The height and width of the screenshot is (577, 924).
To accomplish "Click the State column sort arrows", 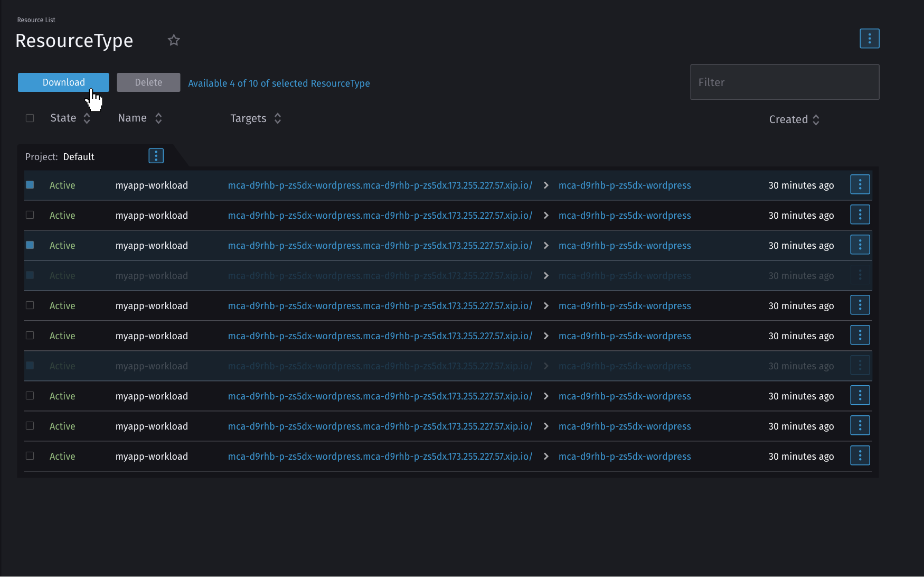I will tap(87, 118).
